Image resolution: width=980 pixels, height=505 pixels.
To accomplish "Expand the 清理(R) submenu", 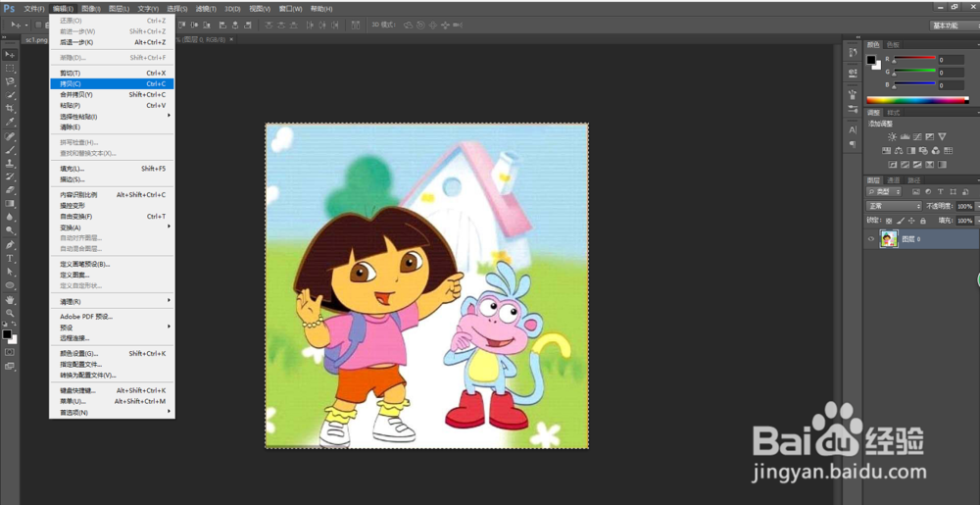I will [x=113, y=301].
